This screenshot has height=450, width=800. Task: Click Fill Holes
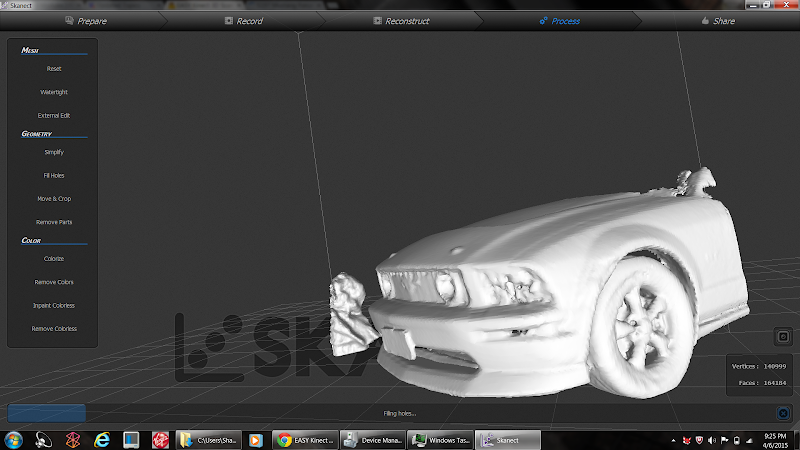point(54,176)
